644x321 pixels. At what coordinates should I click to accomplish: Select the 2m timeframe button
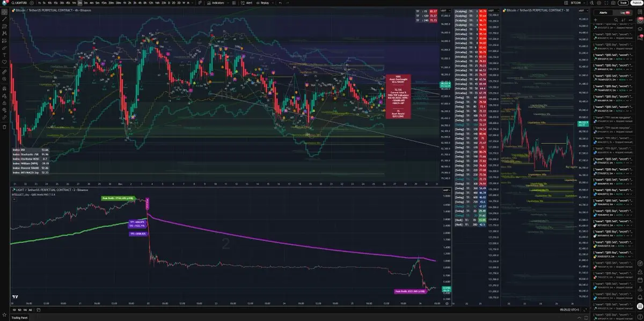tap(79, 3)
